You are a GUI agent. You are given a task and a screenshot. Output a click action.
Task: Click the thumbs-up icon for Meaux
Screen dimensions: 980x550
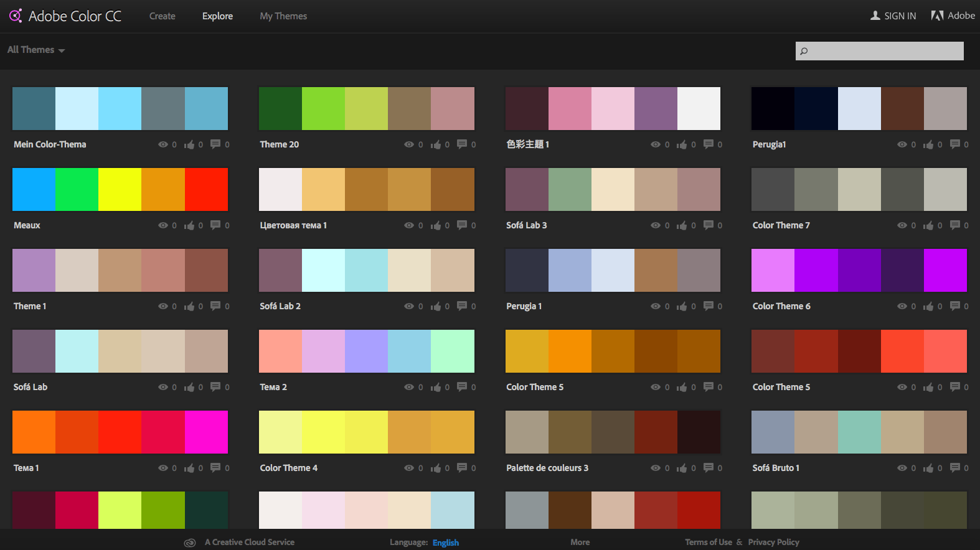(189, 225)
